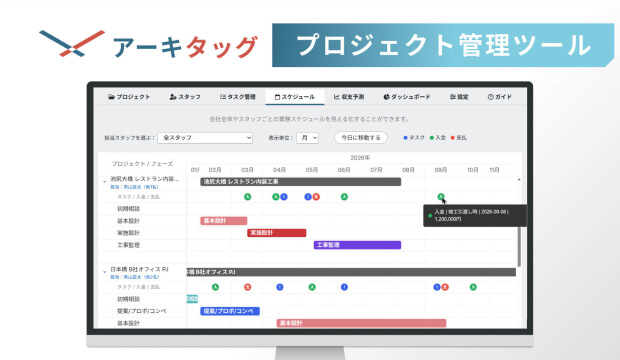Click the schedule vertical scrollbar
This screenshot has width=620, height=360.
(519, 247)
